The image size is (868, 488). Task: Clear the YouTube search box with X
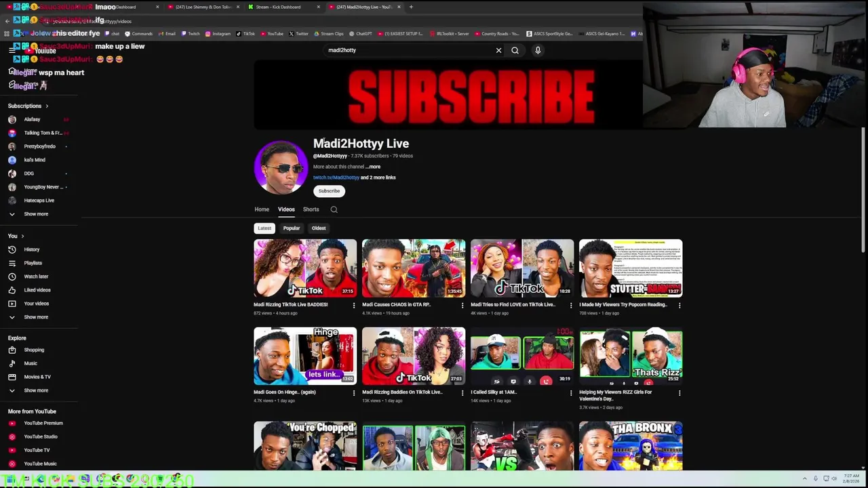[498, 50]
